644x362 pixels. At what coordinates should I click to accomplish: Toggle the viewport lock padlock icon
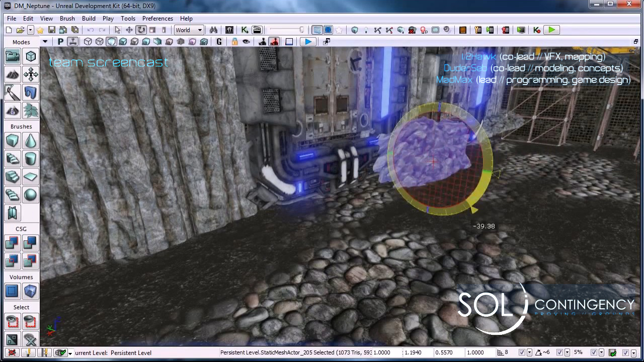234,42
